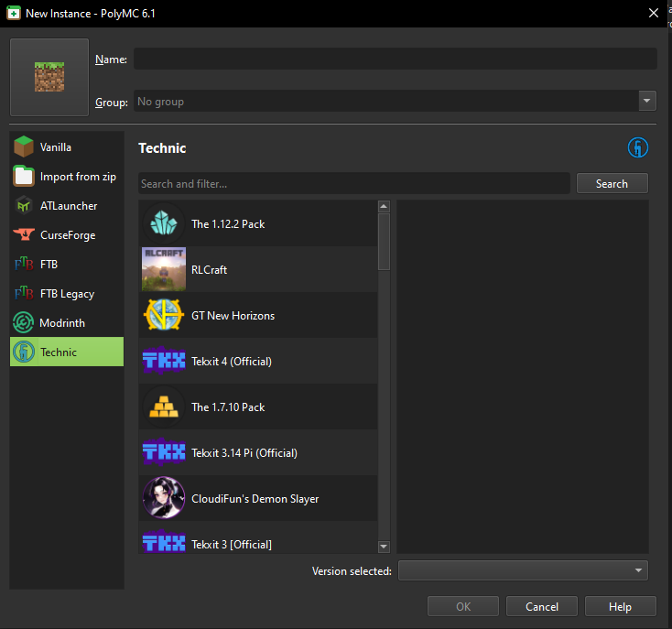The width and height of the screenshot is (672, 629).
Task: Click Tekxit 3.14 Pi TKX logo
Action: pyautogui.click(x=164, y=452)
